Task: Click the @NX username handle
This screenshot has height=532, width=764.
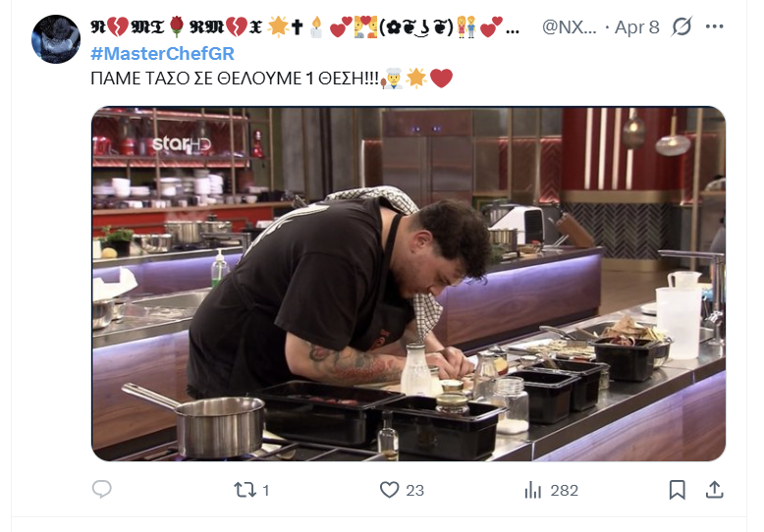Action: point(568,27)
